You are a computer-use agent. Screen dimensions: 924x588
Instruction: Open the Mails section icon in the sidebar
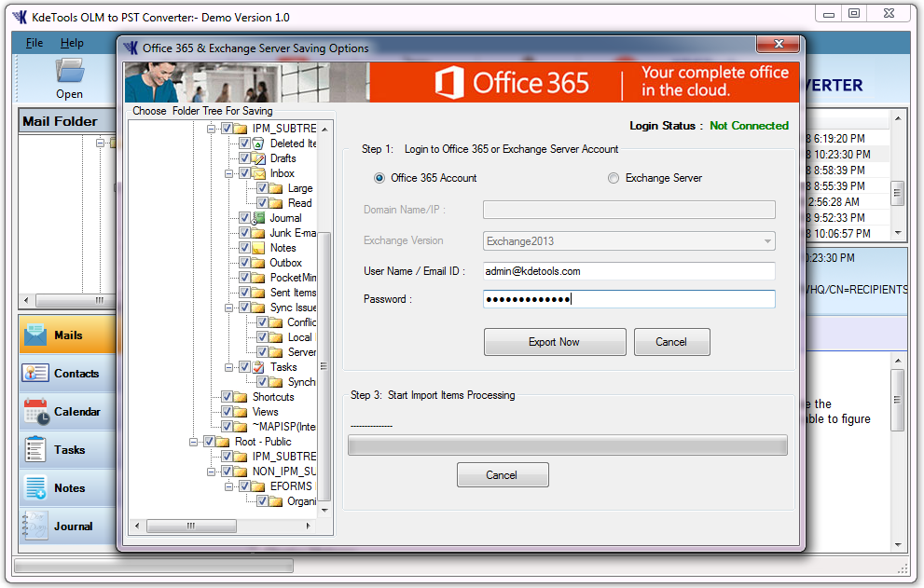coord(35,335)
